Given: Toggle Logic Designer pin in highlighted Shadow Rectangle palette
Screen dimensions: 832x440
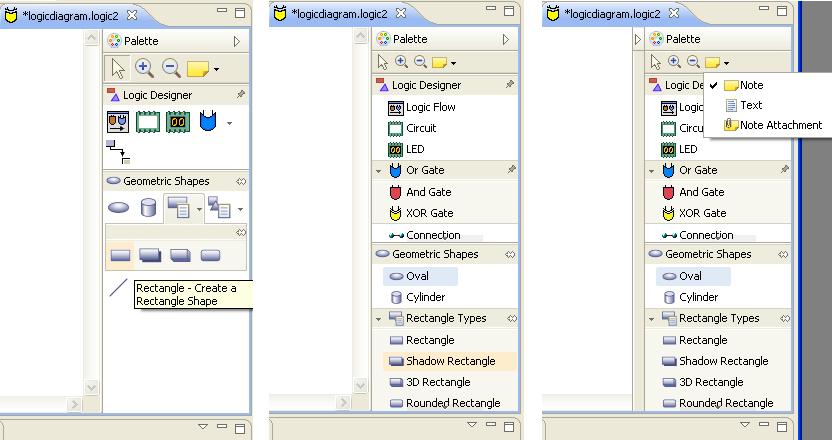Looking at the screenshot, I should click(510, 84).
